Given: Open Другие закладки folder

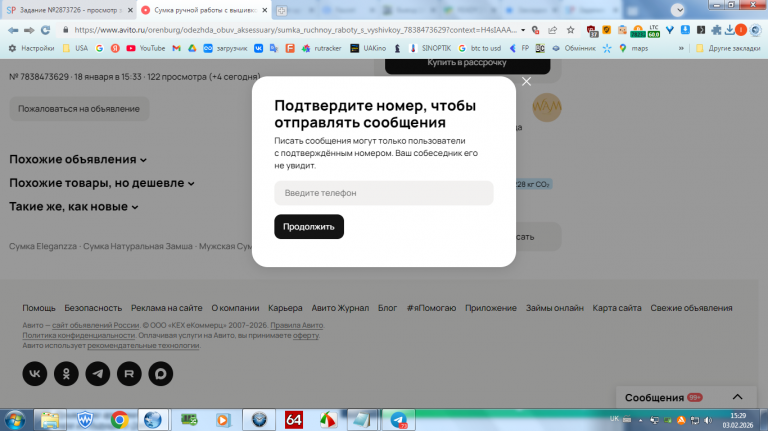Looking at the screenshot, I should pyautogui.click(x=728, y=48).
